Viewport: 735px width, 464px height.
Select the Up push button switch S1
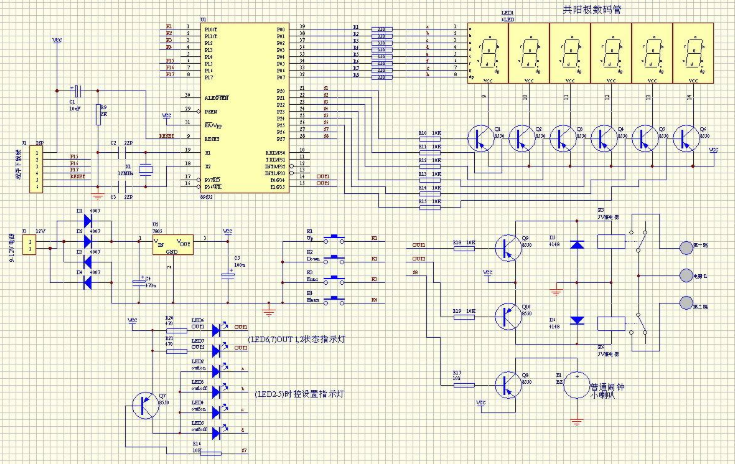pyautogui.click(x=334, y=239)
